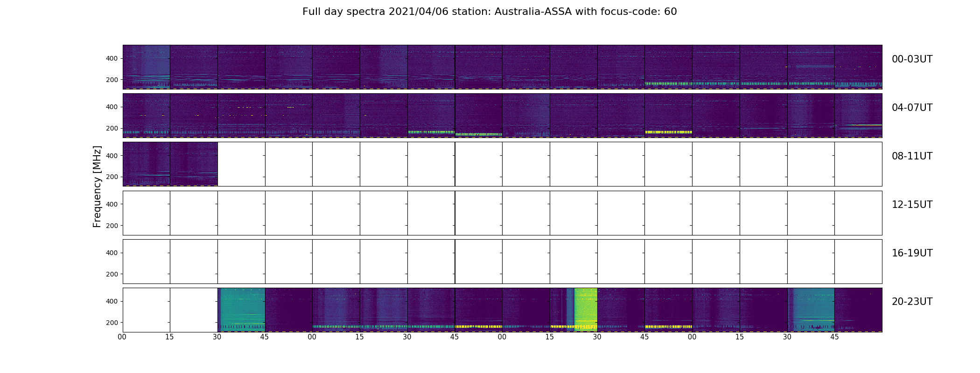This screenshot has height=373, width=980.
Task: Open the 03:30 spectrogram panel in 00-03UT row
Action: [x=811, y=67]
